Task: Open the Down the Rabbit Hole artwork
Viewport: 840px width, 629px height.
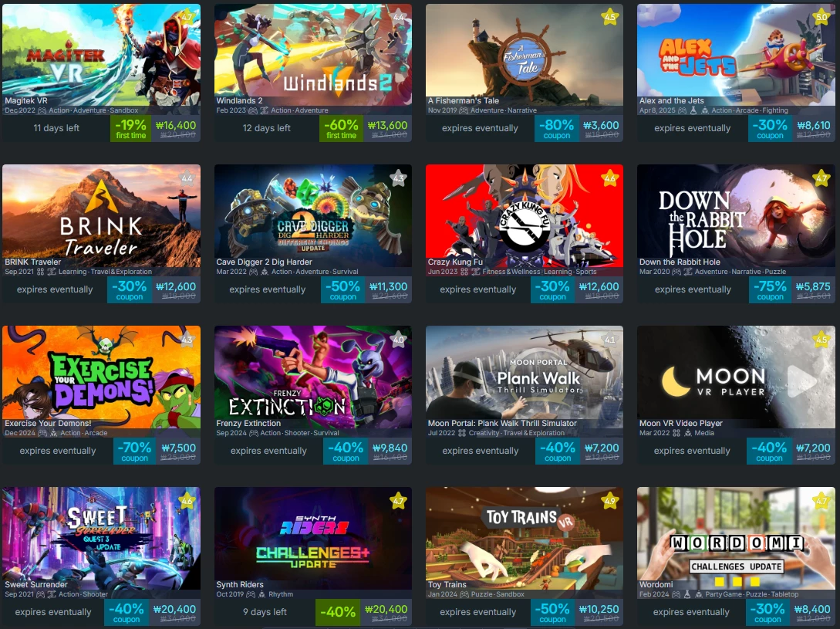Action: pos(736,215)
